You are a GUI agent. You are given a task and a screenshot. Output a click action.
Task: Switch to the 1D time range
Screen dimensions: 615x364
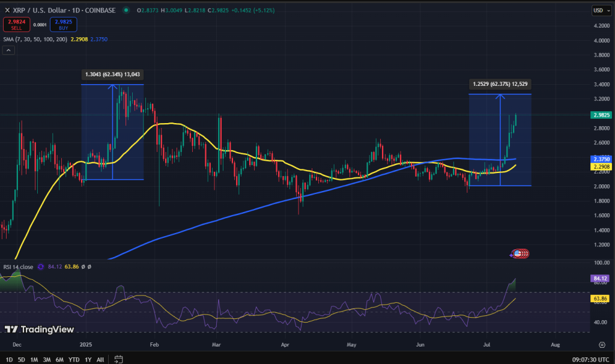9,359
